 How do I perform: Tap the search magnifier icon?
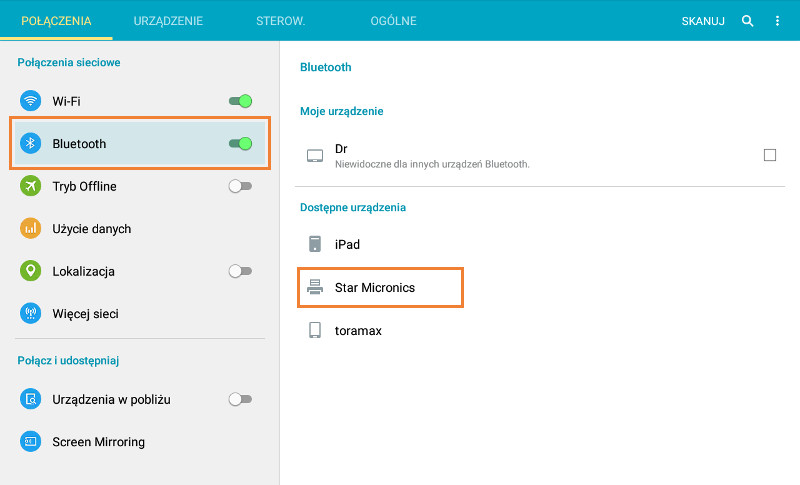point(747,21)
